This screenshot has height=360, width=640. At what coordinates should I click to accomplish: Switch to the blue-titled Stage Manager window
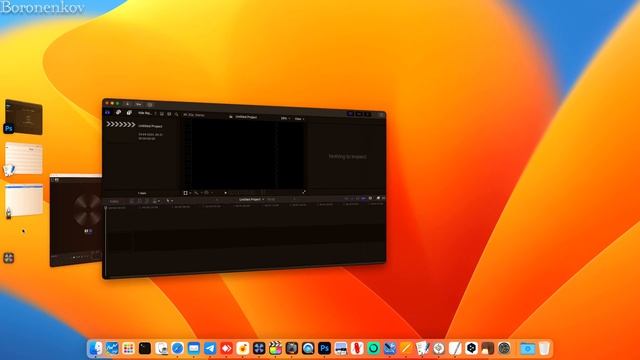[x=24, y=200]
